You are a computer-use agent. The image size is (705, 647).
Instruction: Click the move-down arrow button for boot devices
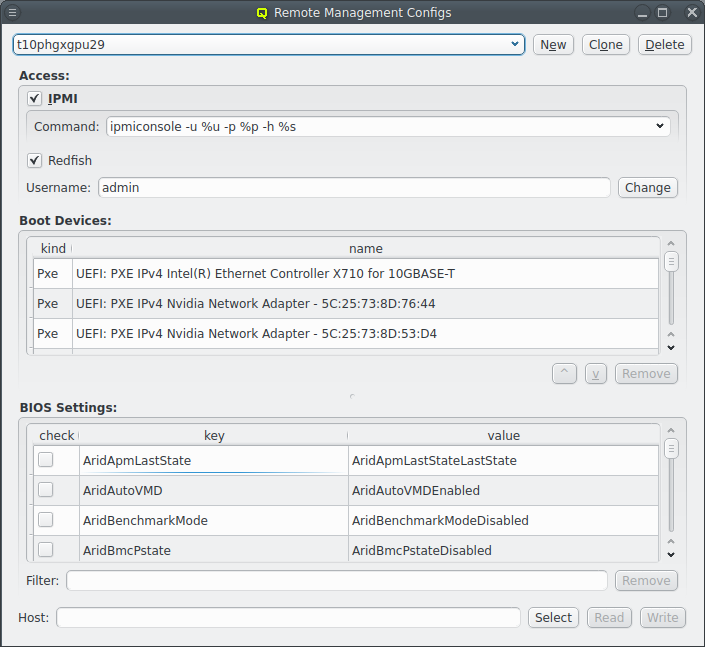[596, 373]
